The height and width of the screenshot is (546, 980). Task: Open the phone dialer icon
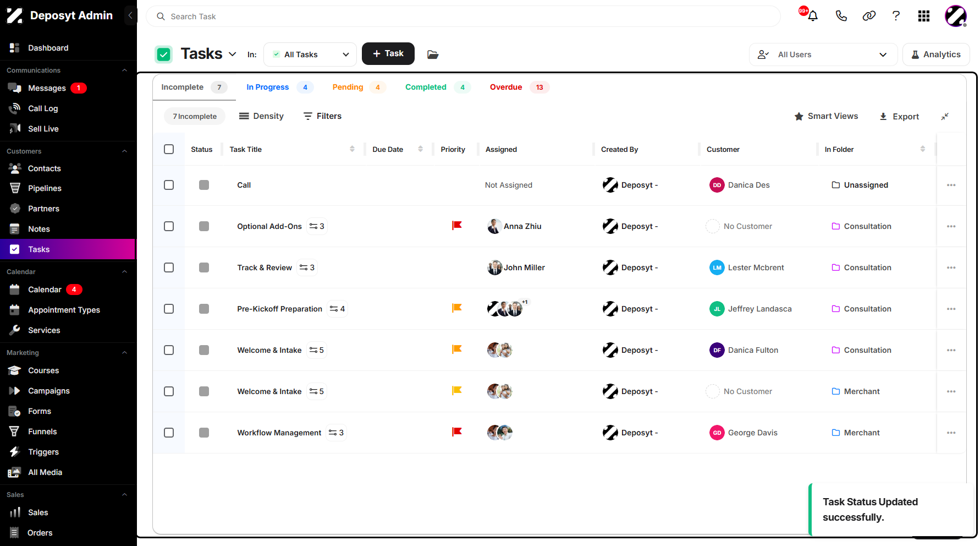(x=841, y=16)
